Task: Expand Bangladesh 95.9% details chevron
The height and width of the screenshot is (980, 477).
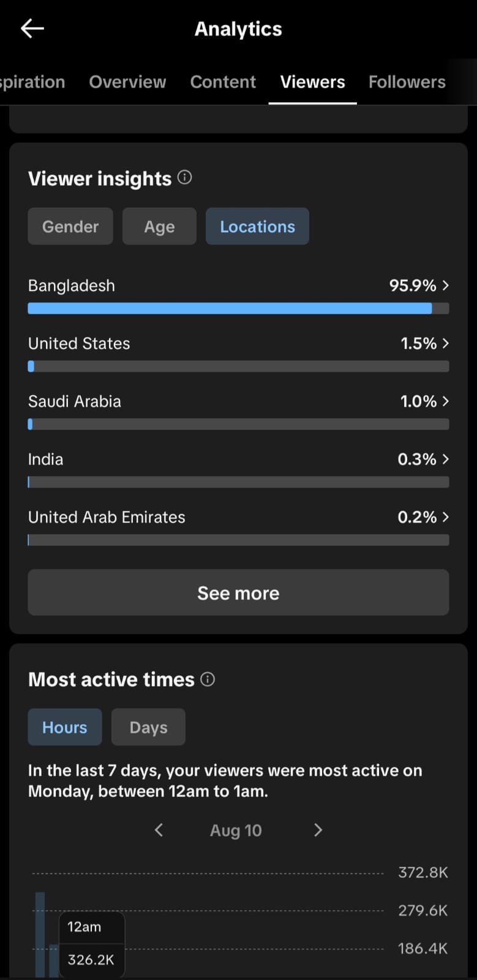Action: [x=445, y=285]
